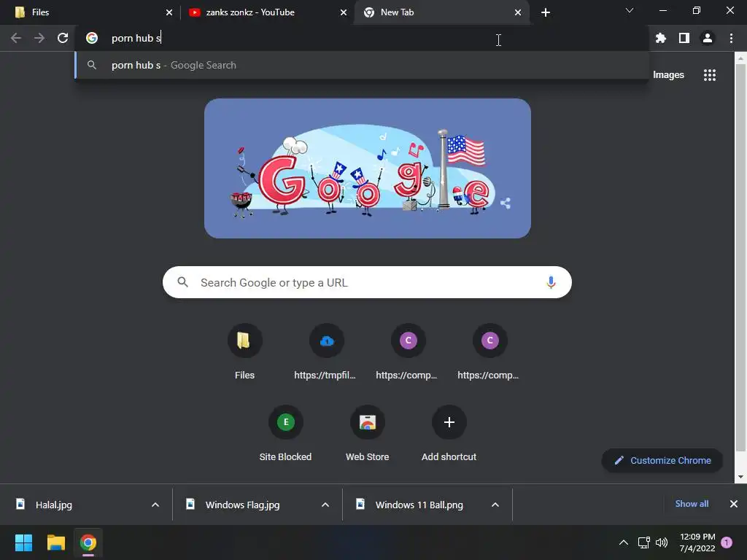Viewport: 747px width, 560px height.
Task: Click the scrollbar down arrow
Action: click(x=740, y=477)
